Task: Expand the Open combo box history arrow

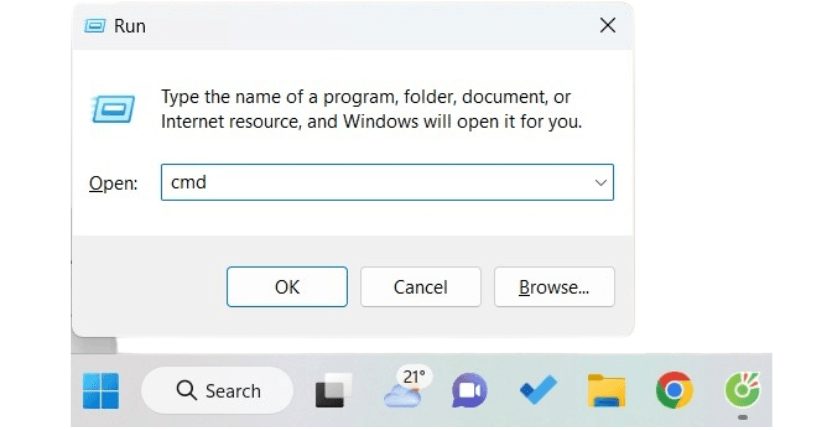Action: pos(601,183)
